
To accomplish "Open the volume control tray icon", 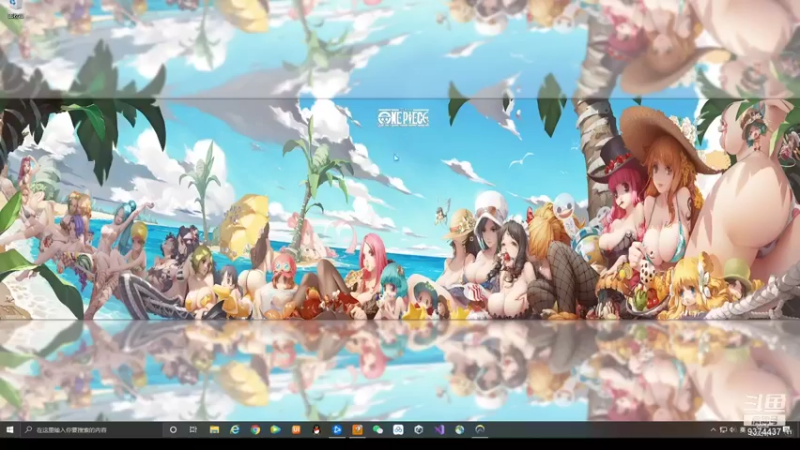I will (733, 430).
